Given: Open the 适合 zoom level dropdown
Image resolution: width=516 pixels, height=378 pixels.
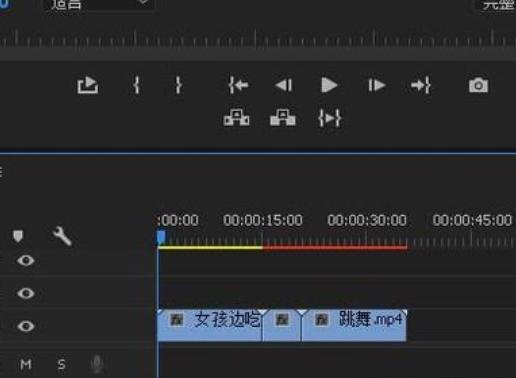Looking at the screenshot, I should (x=99, y=5).
